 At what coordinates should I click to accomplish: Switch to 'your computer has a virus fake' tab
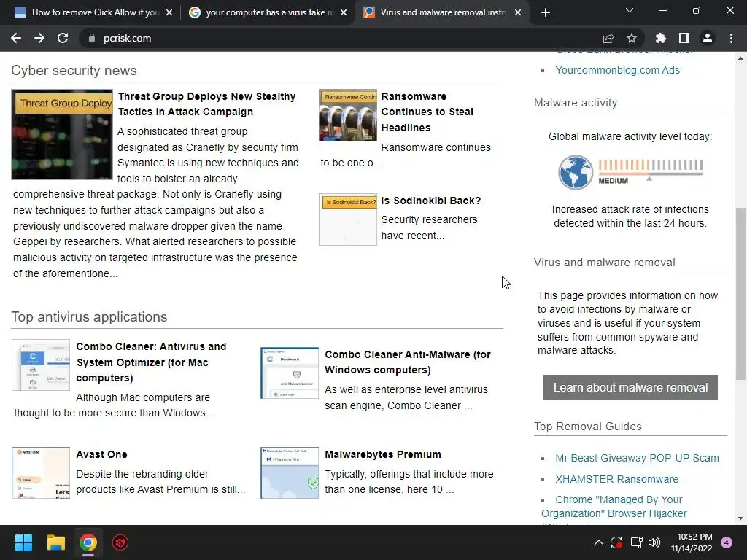267,12
